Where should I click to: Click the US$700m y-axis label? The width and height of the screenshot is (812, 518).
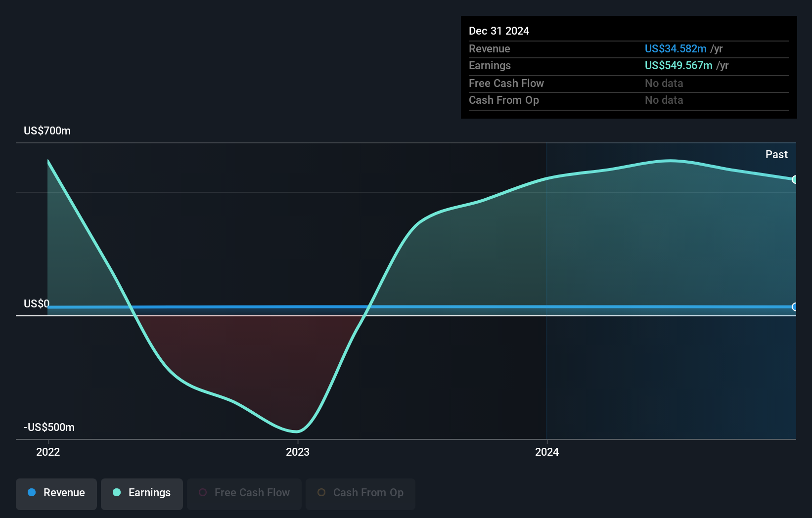tap(47, 130)
